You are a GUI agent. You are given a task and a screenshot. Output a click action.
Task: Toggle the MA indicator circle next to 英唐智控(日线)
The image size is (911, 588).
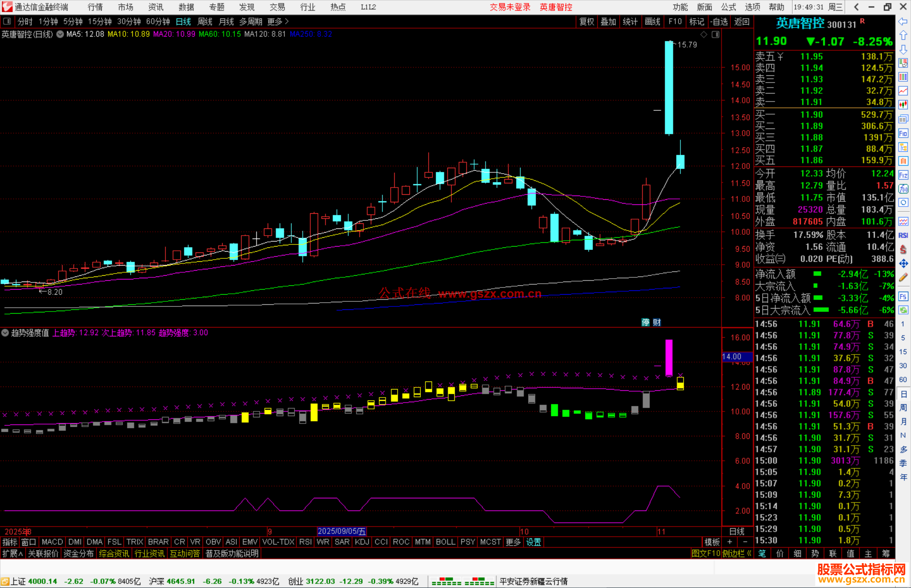click(60, 34)
